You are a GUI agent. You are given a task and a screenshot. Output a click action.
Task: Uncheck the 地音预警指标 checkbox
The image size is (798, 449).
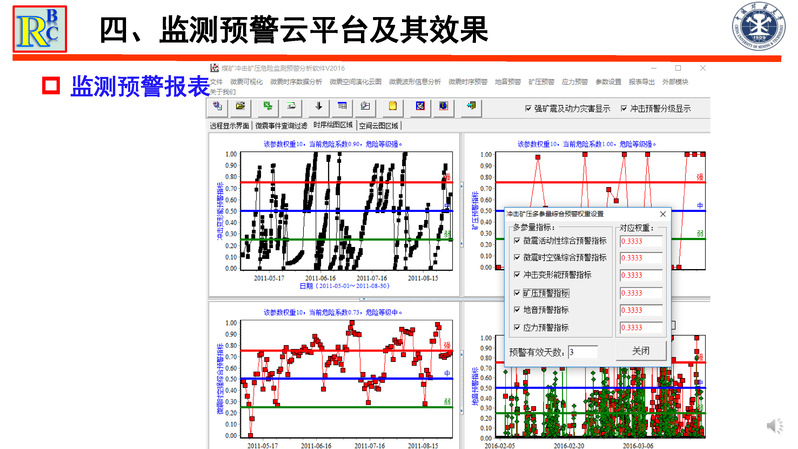click(x=517, y=310)
